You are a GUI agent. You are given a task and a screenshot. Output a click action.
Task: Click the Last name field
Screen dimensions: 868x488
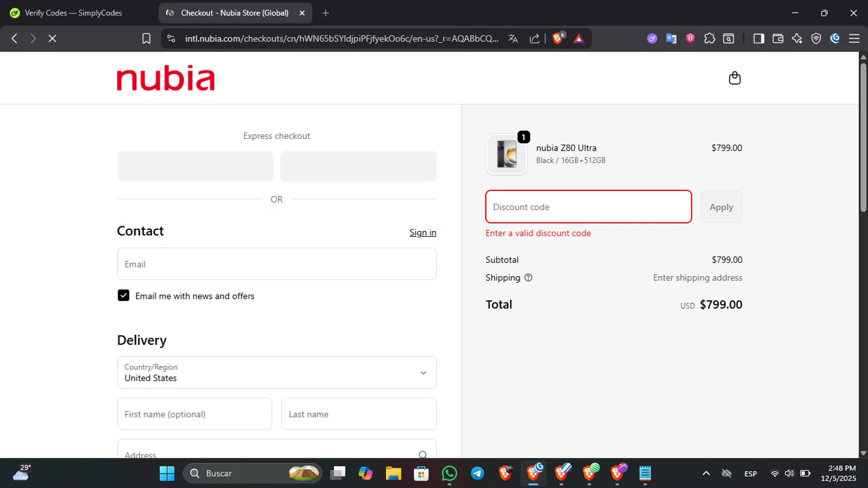[x=359, y=414]
